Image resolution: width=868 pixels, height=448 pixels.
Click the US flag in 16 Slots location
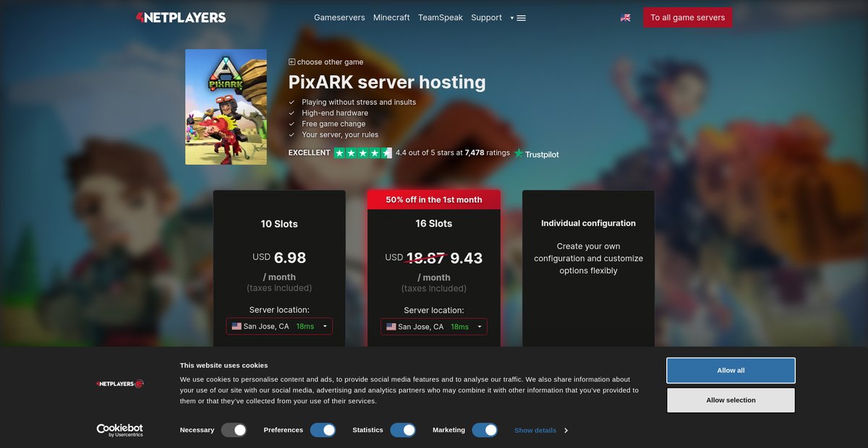[391, 327]
